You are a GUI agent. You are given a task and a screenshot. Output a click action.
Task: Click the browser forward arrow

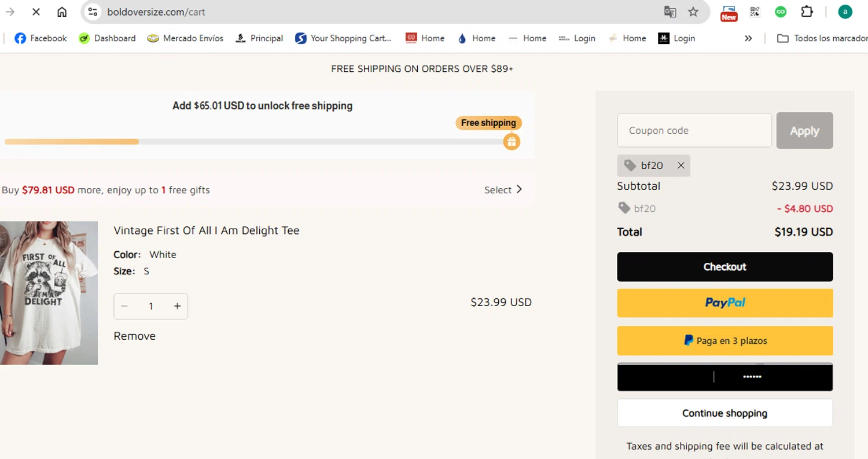point(10,12)
